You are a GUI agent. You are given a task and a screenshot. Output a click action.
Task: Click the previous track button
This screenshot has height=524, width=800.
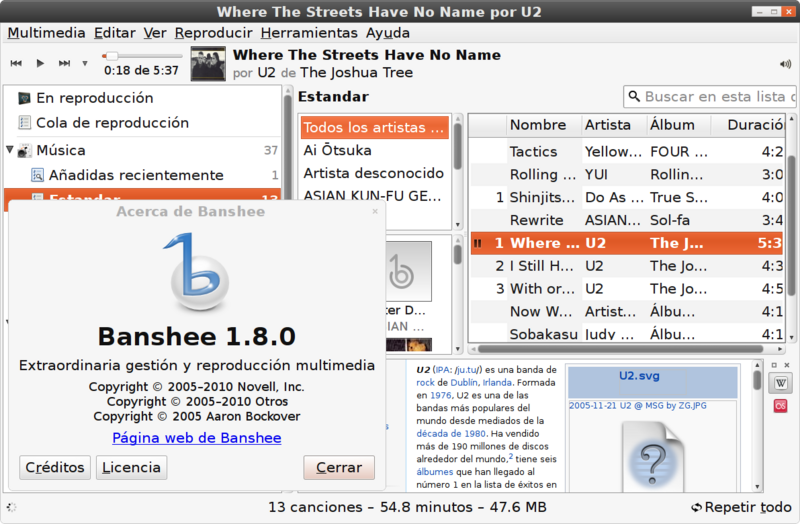[x=16, y=63]
